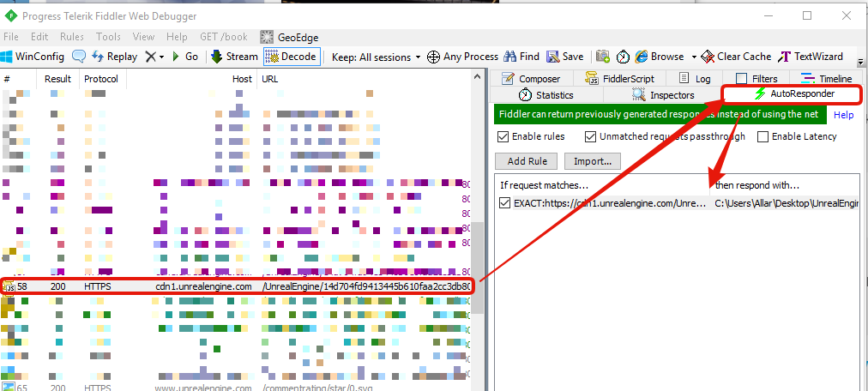
Task: Open the Edit menu
Action: click(39, 37)
